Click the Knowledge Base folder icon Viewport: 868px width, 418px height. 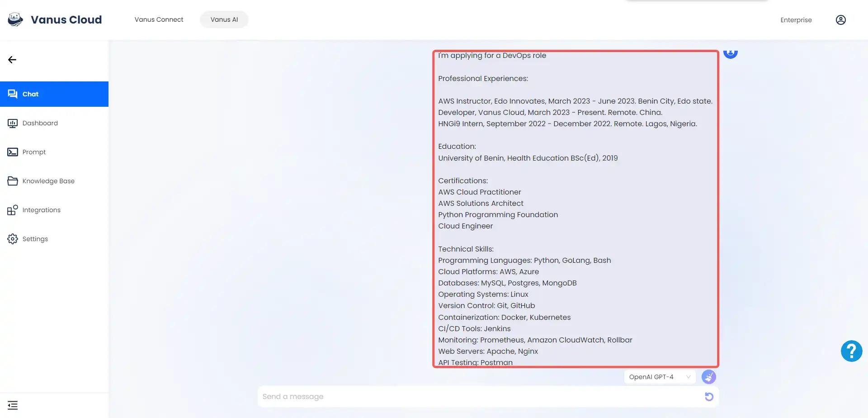[x=13, y=181]
